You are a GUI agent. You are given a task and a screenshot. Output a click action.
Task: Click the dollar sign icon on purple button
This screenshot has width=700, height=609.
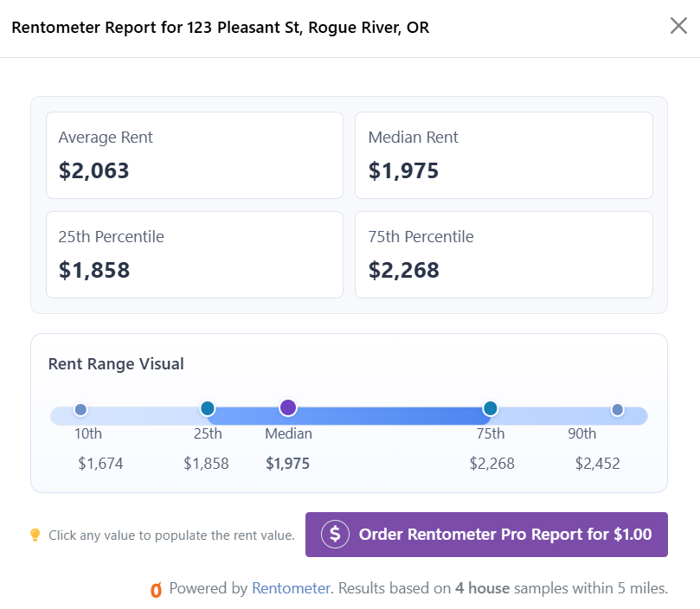[x=335, y=534]
